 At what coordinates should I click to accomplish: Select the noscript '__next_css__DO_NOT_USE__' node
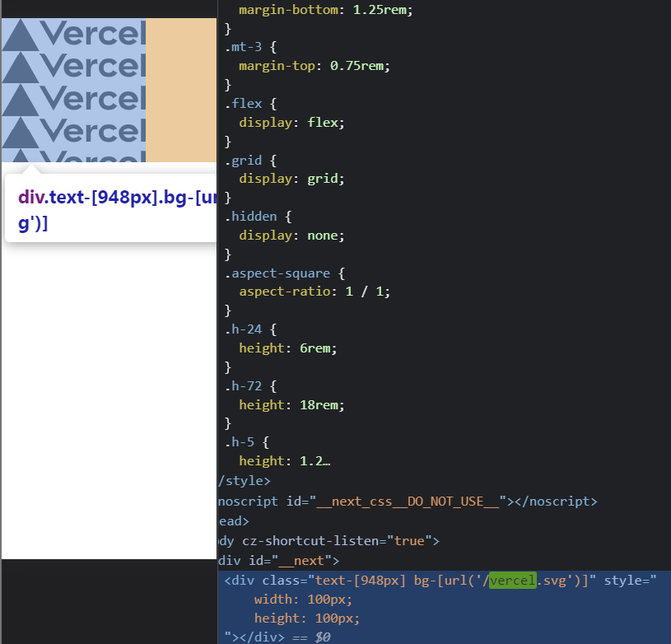(408, 501)
